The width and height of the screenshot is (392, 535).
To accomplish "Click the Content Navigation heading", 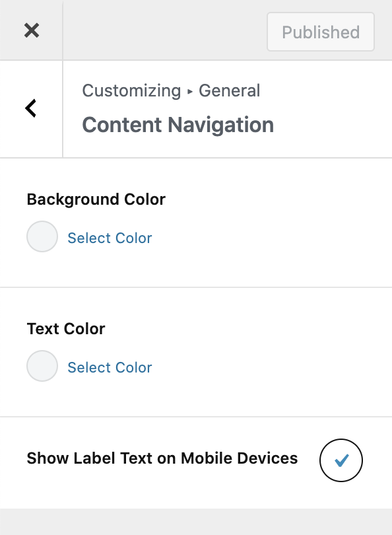I will click(x=177, y=125).
